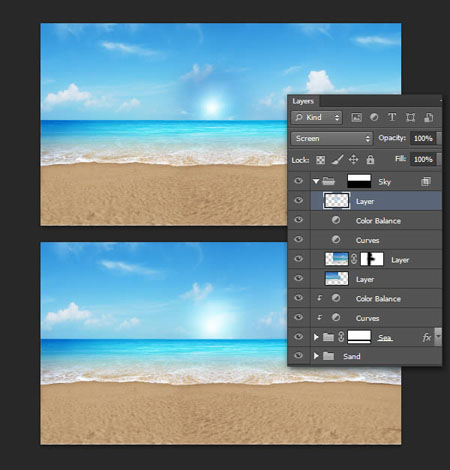
Task: Lock all padlock icon
Action: 370,160
